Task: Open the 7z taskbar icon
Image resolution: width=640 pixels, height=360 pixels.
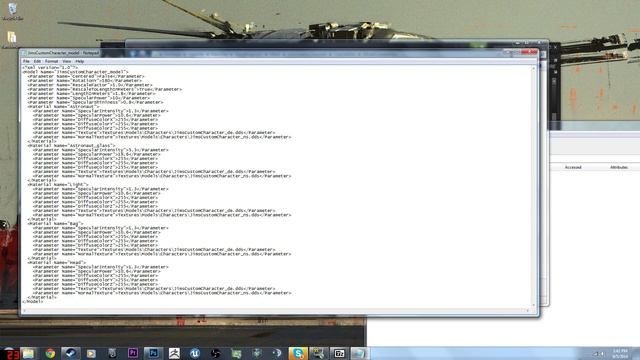Action: tap(339, 353)
